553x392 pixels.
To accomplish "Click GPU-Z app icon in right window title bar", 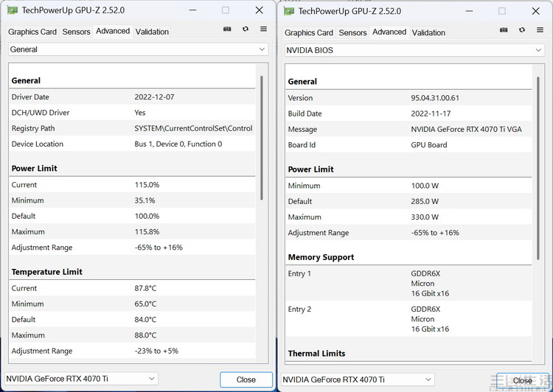I will (x=289, y=11).
